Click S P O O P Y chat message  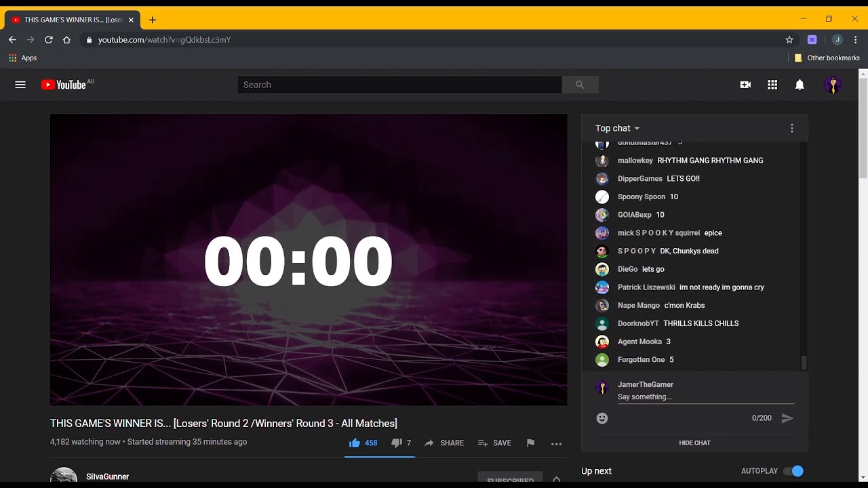[x=689, y=251]
